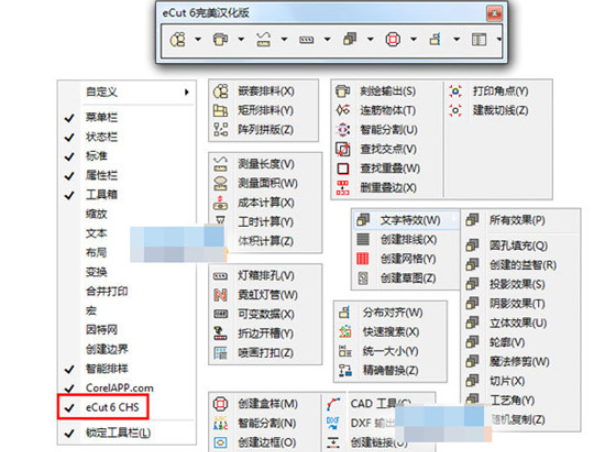The height and width of the screenshot is (452, 601).
Task: Expand the 自定义 customize submenu arrow
Action: click(x=187, y=92)
